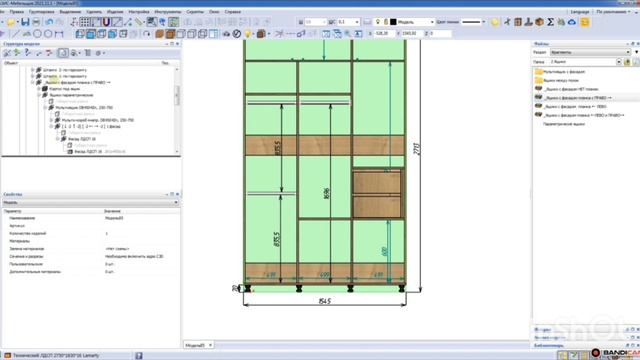Click the question mark icon in structure panel
The image size is (640, 360).
pyautogui.click(x=28, y=53)
